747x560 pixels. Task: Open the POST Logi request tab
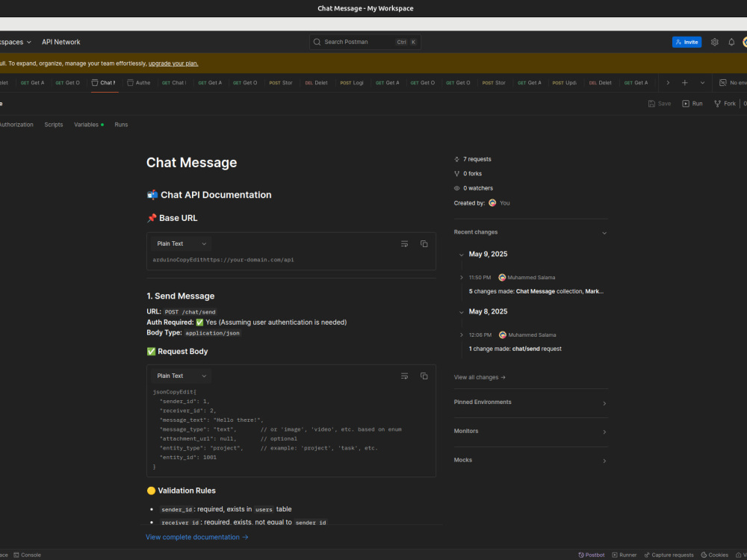click(352, 82)
